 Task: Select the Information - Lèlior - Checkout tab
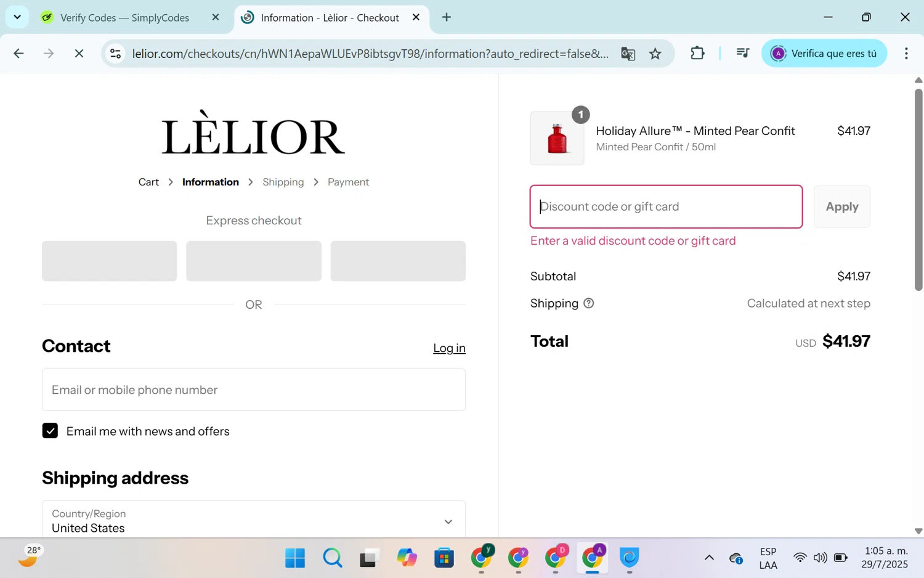tap(330, 17)
